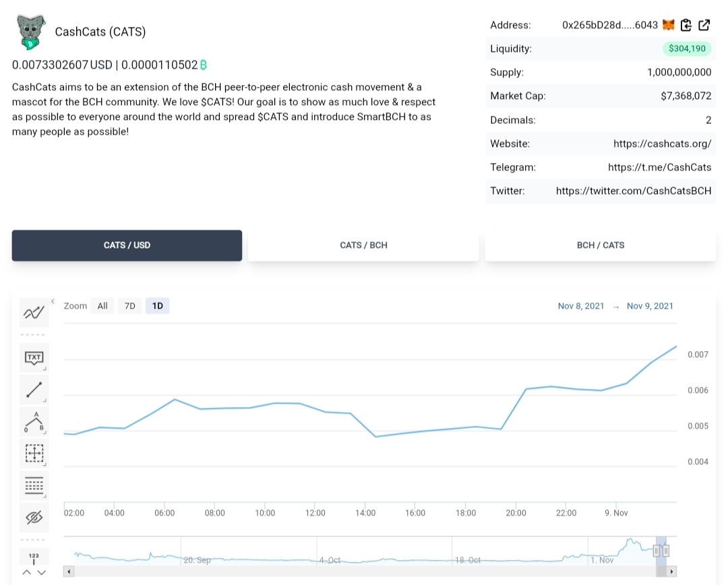Click the 12:00 x-axis label
This screenshot has height=585, width=728.
pos(315,513)
